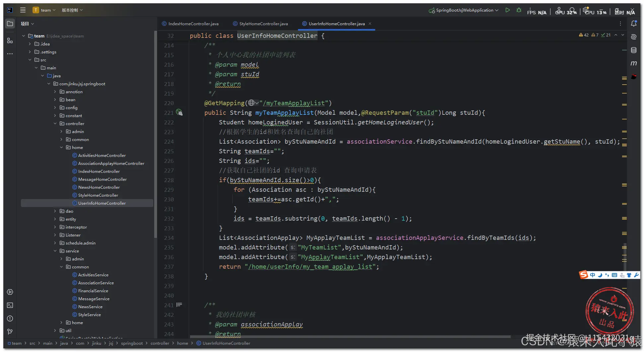Start debugging with the bug icon
The width and height of the screenshot is (644, 352).
[519, 10]
